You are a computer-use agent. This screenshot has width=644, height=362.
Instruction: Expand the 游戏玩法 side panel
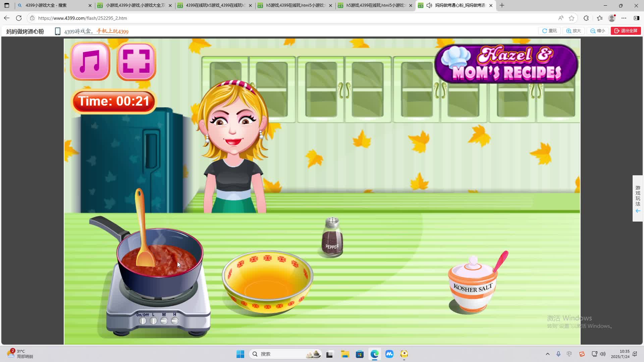(638, 198)
